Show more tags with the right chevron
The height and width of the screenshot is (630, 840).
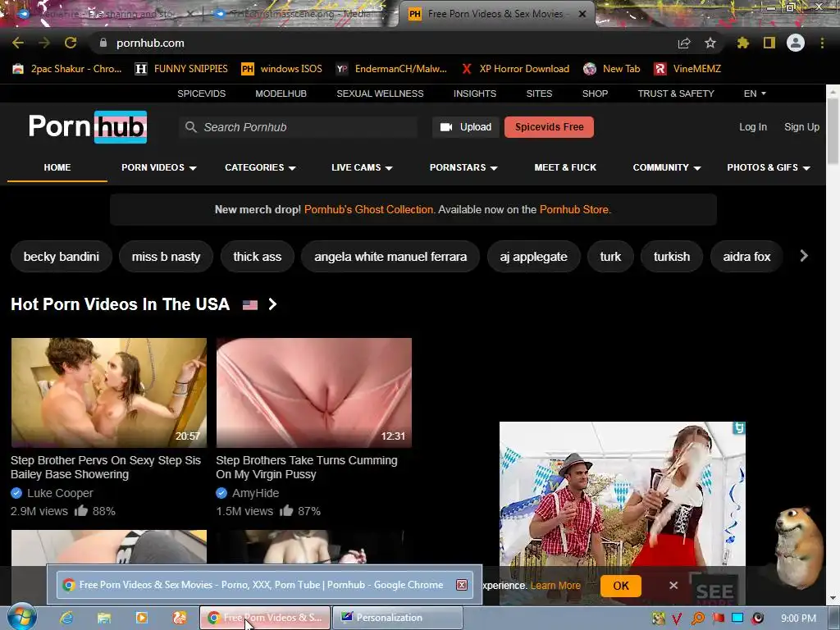804,256
